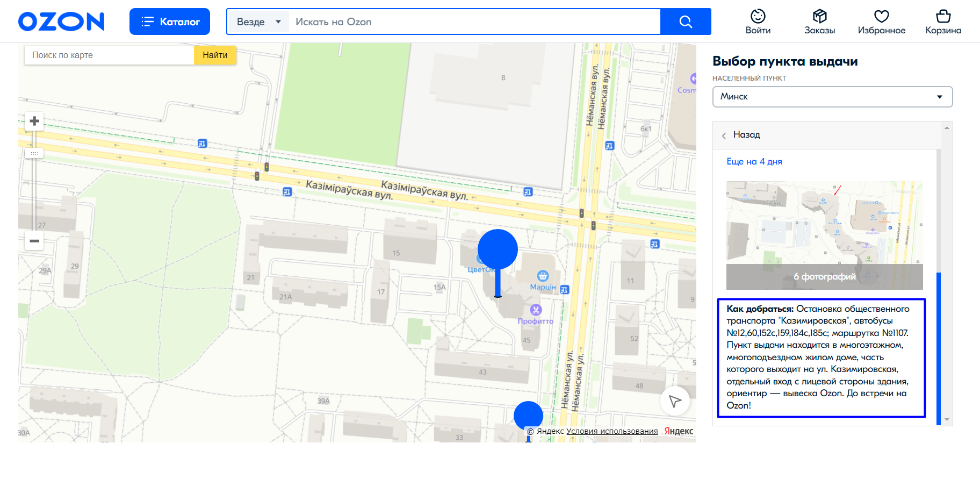
Task: Click the map zoom slider handle
Action: 34,153
